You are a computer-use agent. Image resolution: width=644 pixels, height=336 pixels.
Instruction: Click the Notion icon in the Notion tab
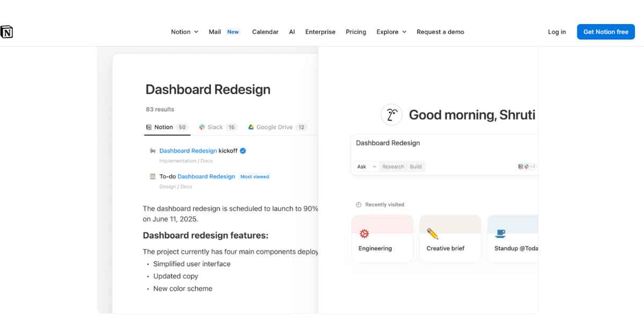pos(149,127)
